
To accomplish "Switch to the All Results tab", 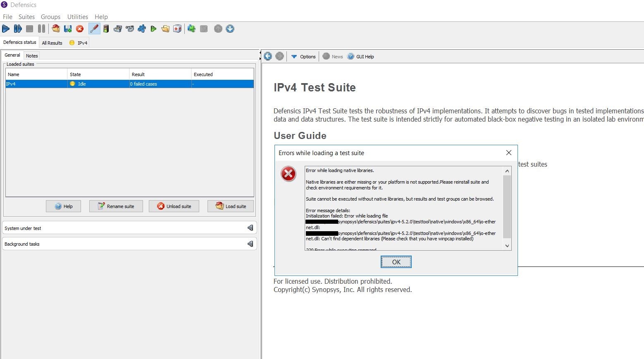I will pyautogui.click(x=52, y=43).
